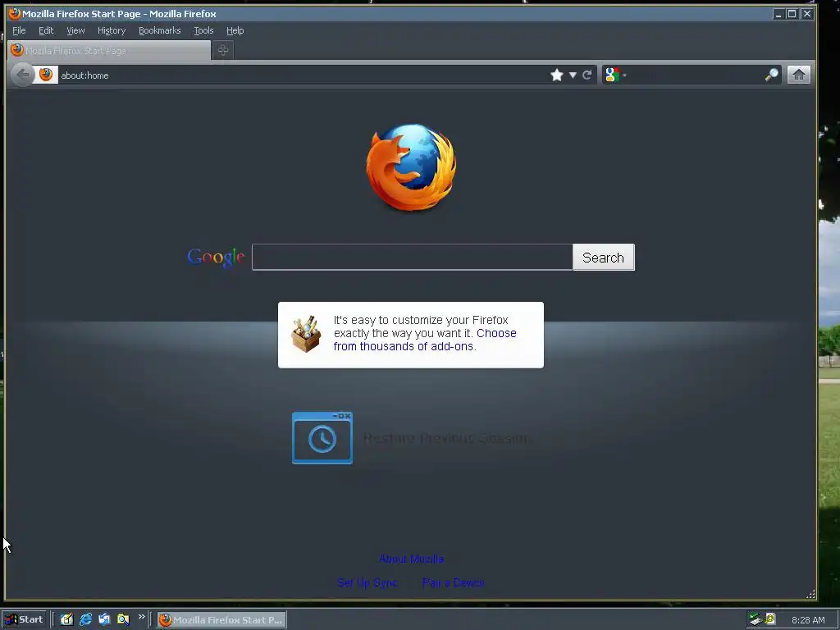The image size is (840, 630).
Task: Click the Firefox icon in the title bar
Action: tap(15, 13)
